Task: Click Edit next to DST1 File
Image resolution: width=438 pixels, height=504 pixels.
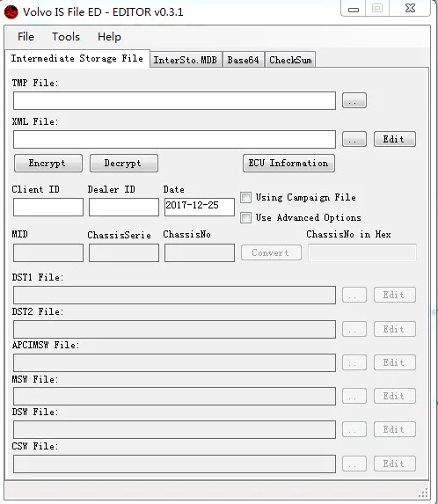Action: coord(395,295)
